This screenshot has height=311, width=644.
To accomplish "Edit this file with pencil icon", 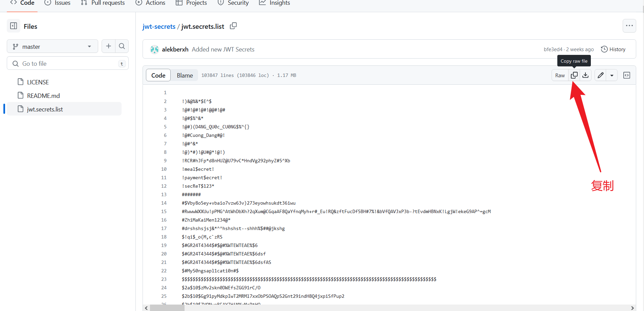I will click(x=600, y=75).
